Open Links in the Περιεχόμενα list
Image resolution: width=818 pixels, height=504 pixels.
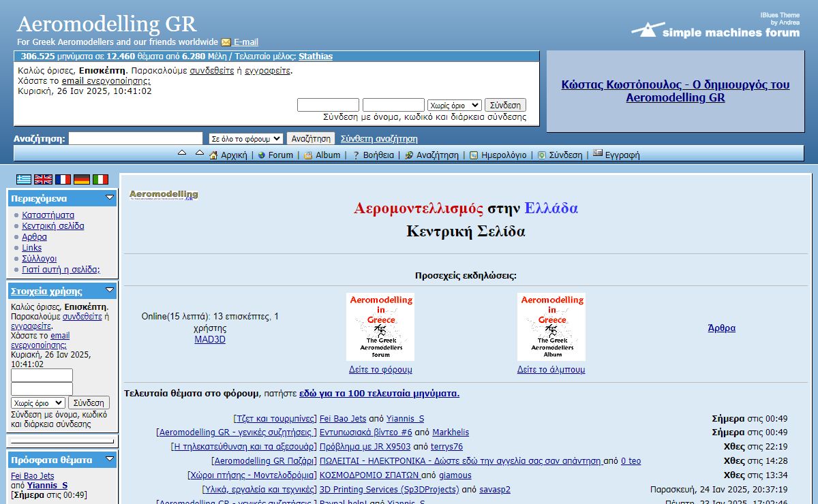point(32,248)
